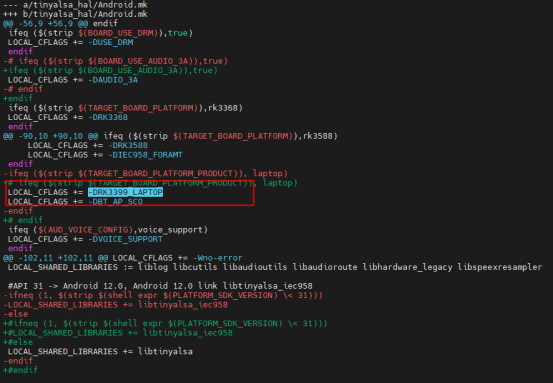
Task: Click removed '-ifneq' PLATFORM_SDK_VERSION line
Action: pos(163,295)
